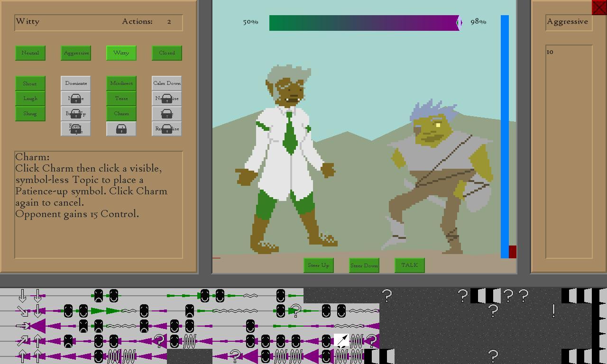Screen dimensions: 607x364
Task: Use the Shrug action
Action: (30, 114)
